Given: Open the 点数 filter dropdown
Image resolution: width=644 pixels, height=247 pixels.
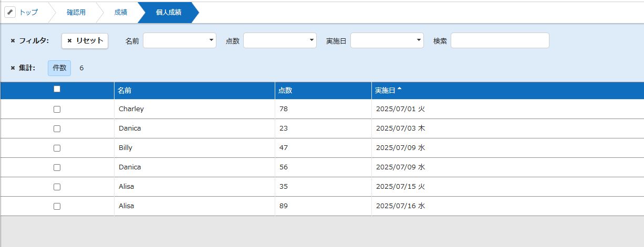Looking at the screenshot, I should pyautogui.click(x=280, y=40).
